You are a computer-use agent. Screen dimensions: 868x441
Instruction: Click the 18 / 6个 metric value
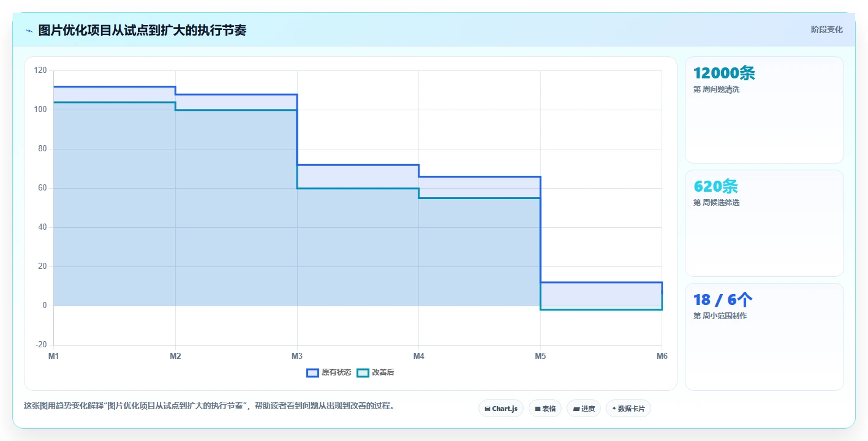point(723,300)
